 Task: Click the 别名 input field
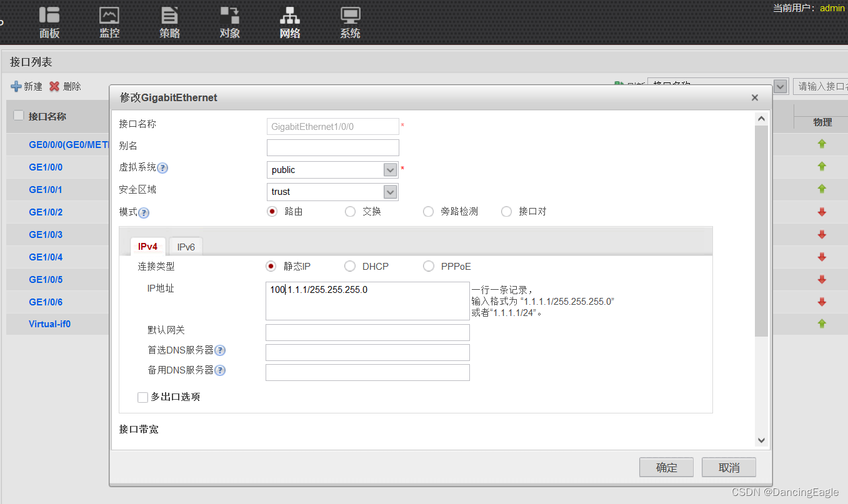click(x=333, y=147)
